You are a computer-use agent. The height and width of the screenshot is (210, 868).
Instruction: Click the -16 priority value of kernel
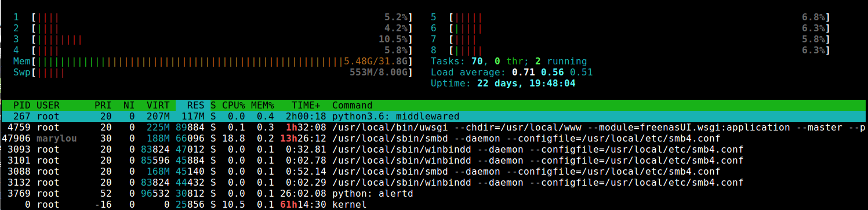click(x=103, y=205)
